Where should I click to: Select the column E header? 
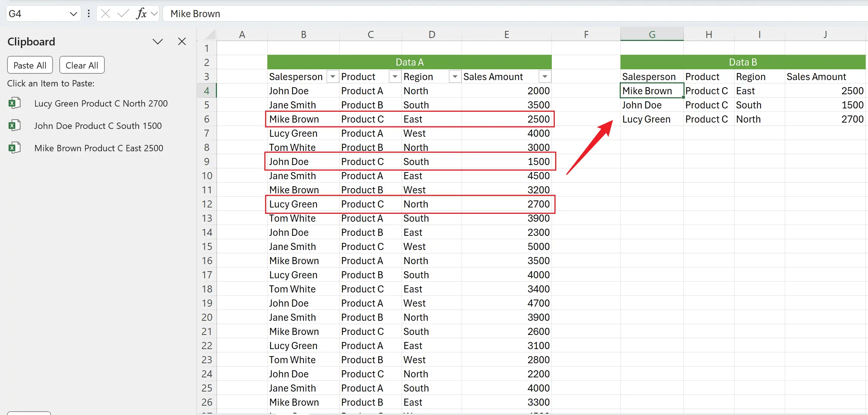point(506,34)
